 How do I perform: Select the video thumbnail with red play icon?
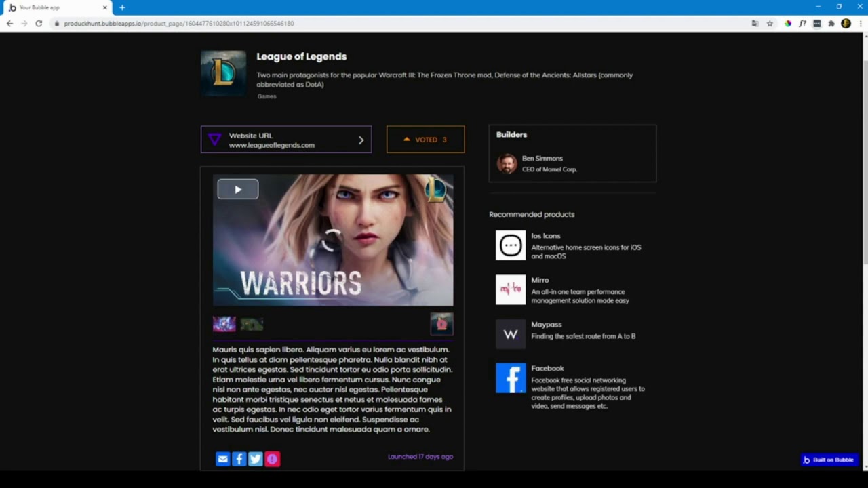click(441, 324)
